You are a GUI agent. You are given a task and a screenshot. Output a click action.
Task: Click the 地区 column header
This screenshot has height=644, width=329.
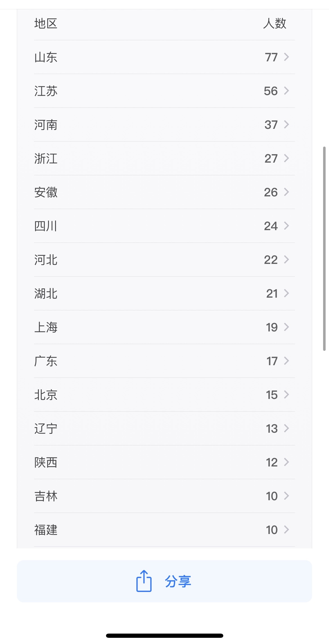coord(46,23)
